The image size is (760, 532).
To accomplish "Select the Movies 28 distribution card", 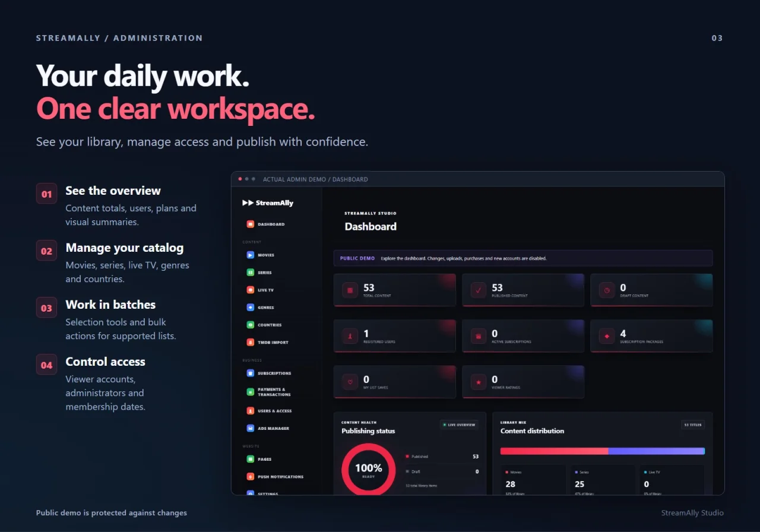I will tap(533, 480).
